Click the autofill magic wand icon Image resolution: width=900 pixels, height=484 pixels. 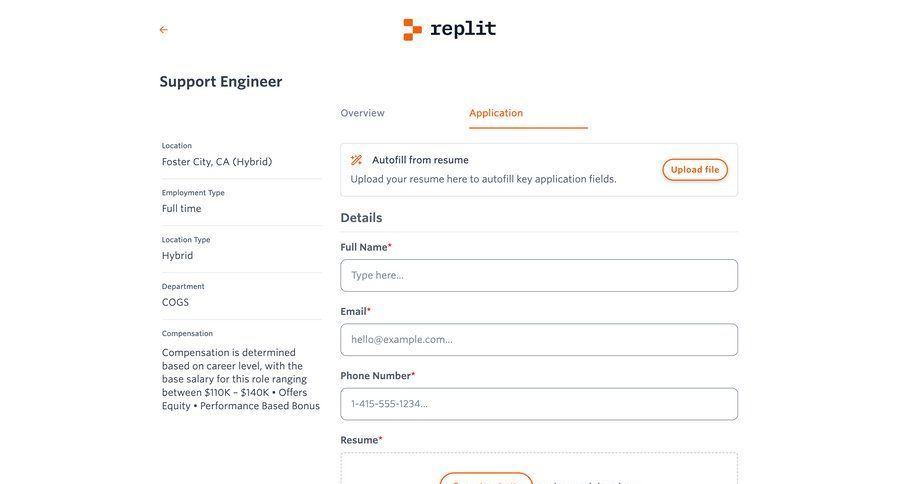(x=356, y=160)
